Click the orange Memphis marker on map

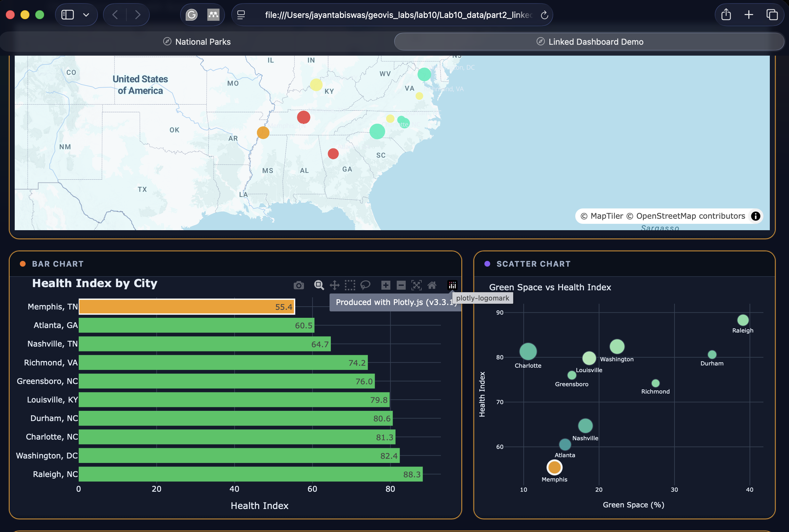point(263,133)
